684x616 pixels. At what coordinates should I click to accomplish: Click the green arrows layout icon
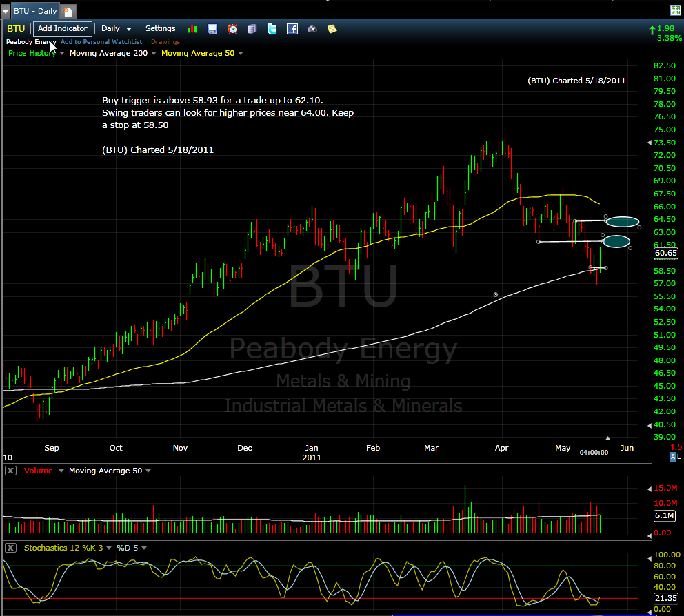[x=675, y=10]
